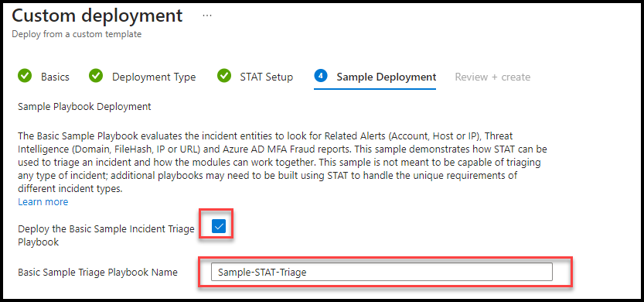Click the 'Deploy the Basic Sample Incident Triage Playbook' label
Screen dimensions: 644x302
tap(106, 235)
